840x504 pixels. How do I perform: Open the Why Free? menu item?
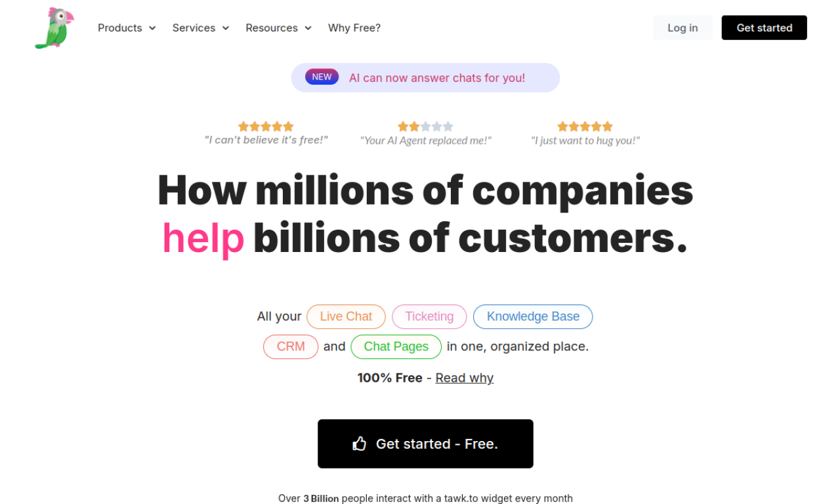[x=354, y=28]
